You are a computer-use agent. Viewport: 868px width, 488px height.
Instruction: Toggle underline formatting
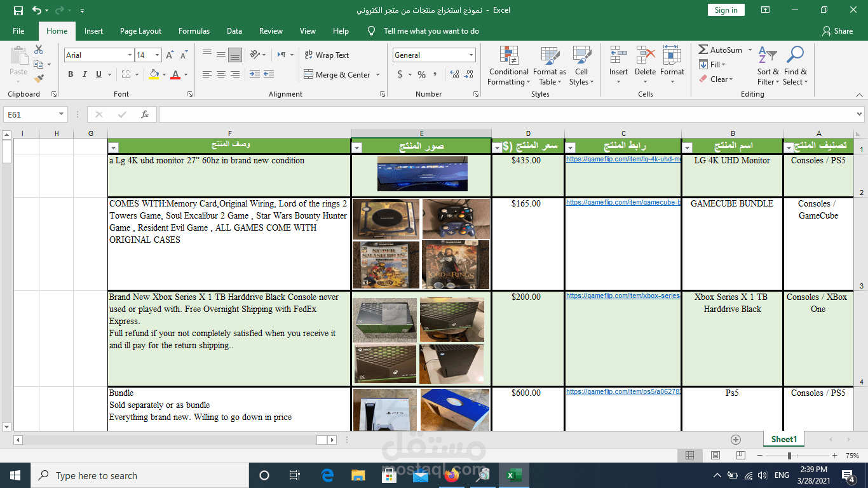pos(98,74)
